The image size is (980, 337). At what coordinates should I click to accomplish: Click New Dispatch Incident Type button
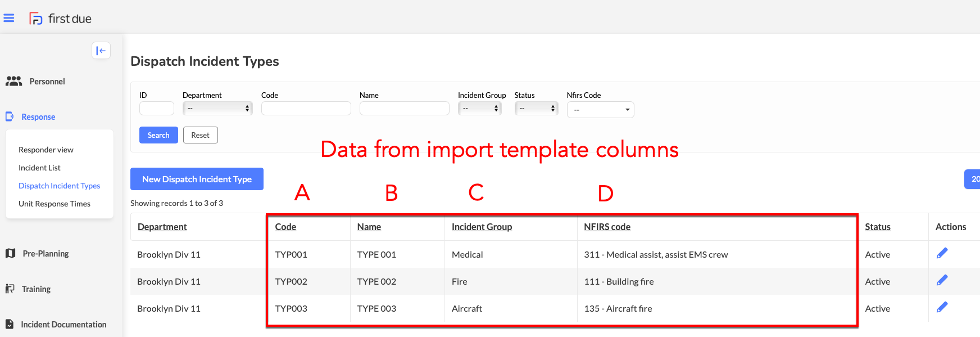tap(197, 179)
